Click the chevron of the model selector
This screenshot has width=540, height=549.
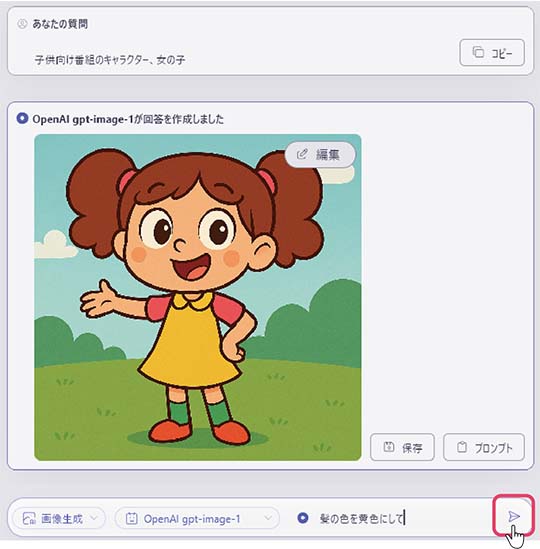268,518
